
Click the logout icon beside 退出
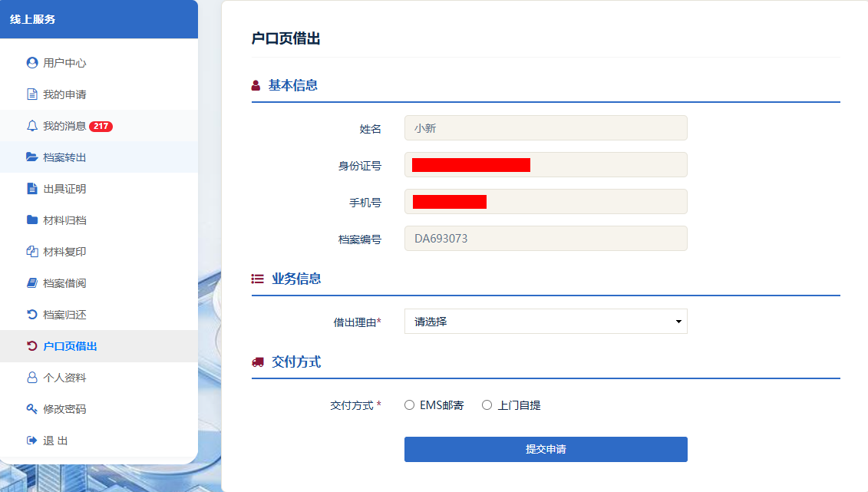point(32,441)
